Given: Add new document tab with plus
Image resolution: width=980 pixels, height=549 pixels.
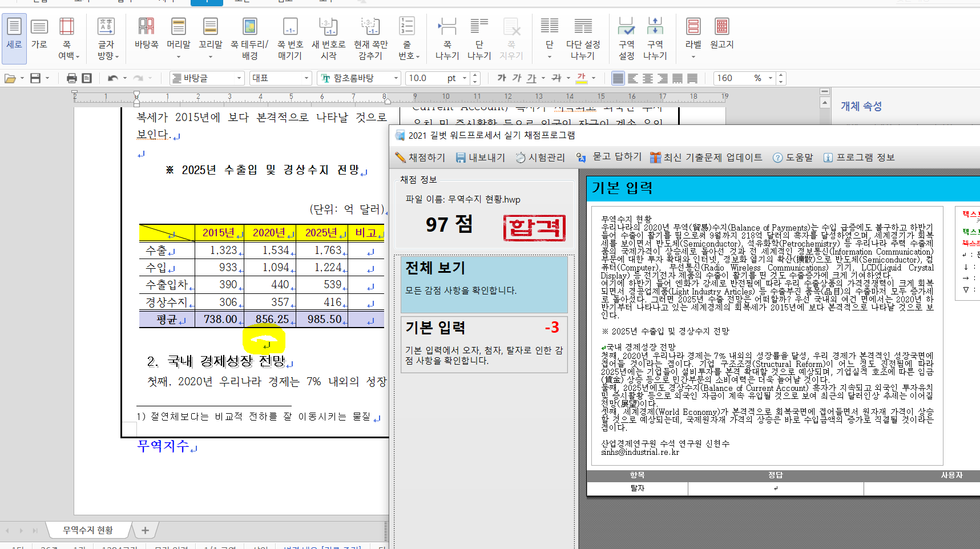Looking at the screenshot, I should point(145,530).
